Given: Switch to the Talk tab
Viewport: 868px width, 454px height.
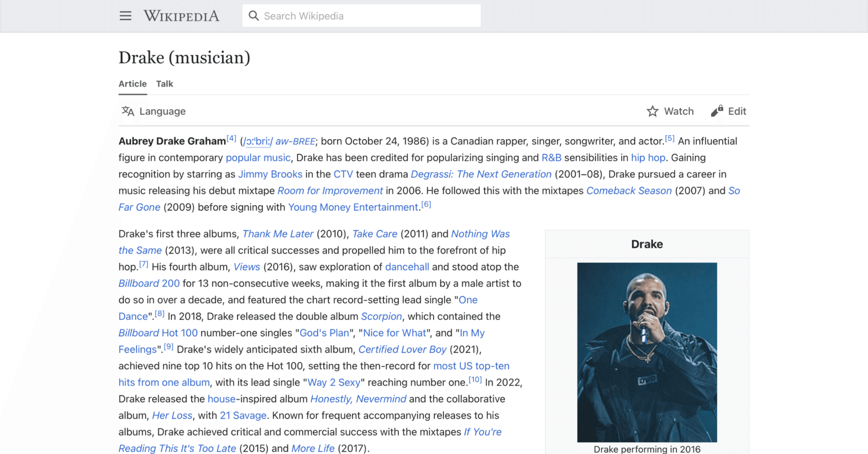Looking at the screenshot, I should coord(164,84).
